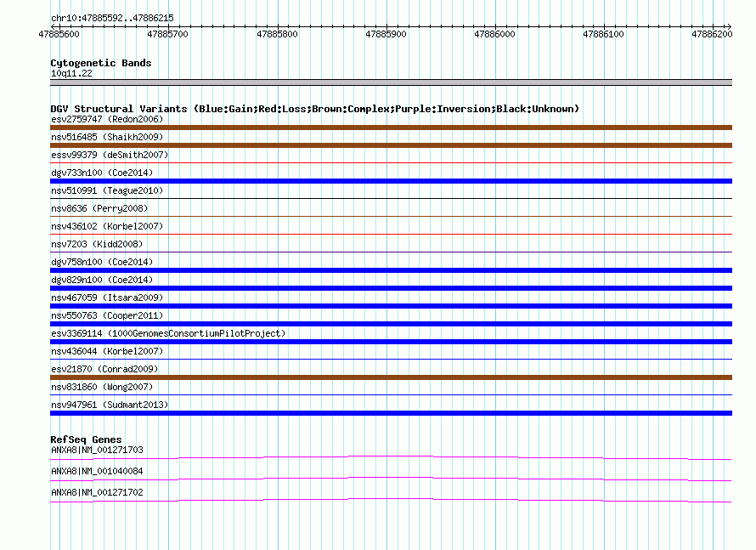Click the blue gain bar under nsv467059 (Itsara2009)
756x550 pixels.
pyautogui.click(x=391, y=306)
